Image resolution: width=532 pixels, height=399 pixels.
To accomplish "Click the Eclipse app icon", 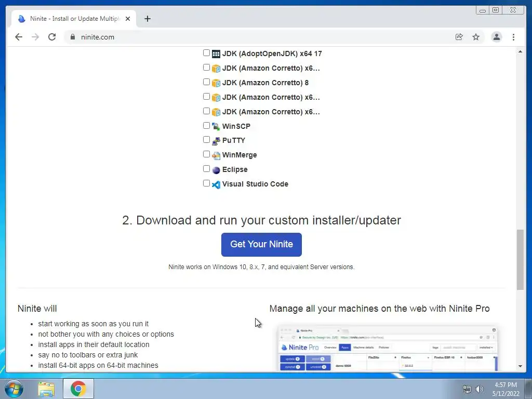I will tap(216, 170).
